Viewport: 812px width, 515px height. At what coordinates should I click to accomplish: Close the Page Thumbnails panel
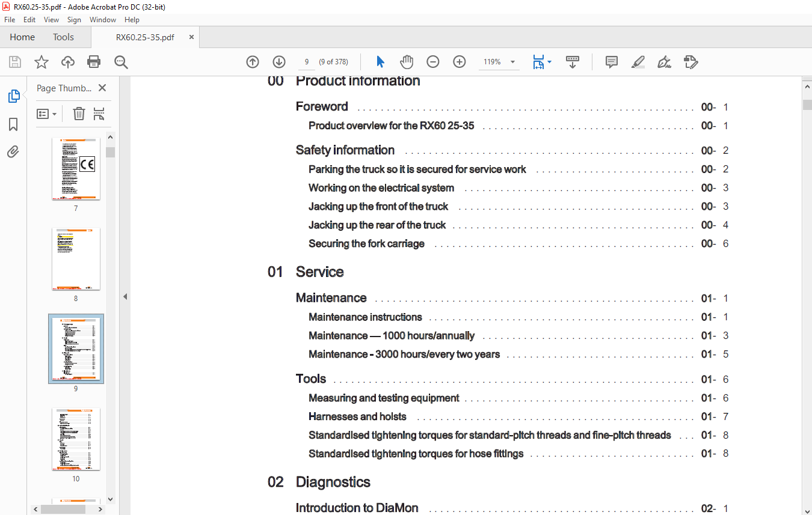102,88
